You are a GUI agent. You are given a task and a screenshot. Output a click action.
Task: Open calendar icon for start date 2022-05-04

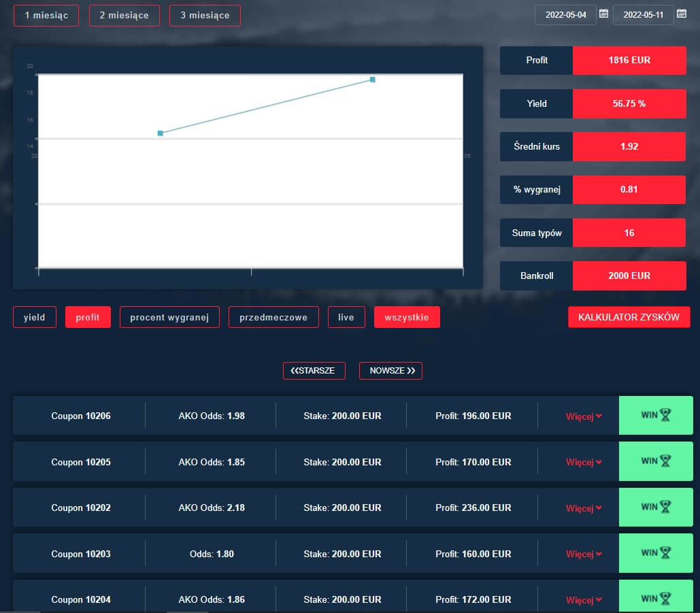pyautogui.click(x=603, y=14)
